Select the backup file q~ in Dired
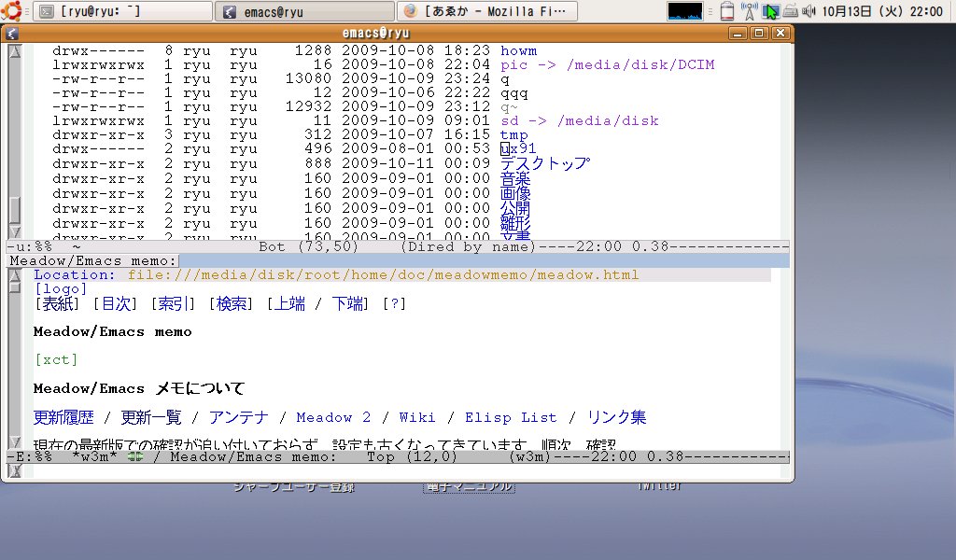This screenshot has height=560, width=956. pos(509,107)
